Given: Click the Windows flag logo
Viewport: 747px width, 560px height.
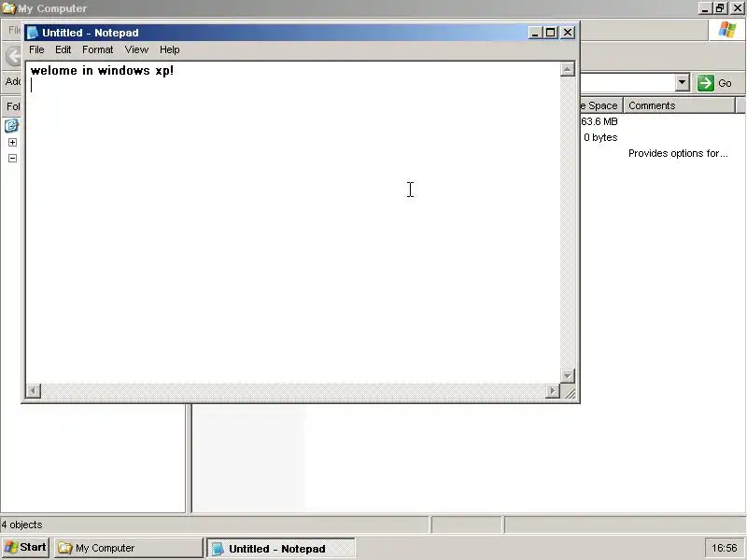Looking at the screenshot, I should tap(727, 30).
